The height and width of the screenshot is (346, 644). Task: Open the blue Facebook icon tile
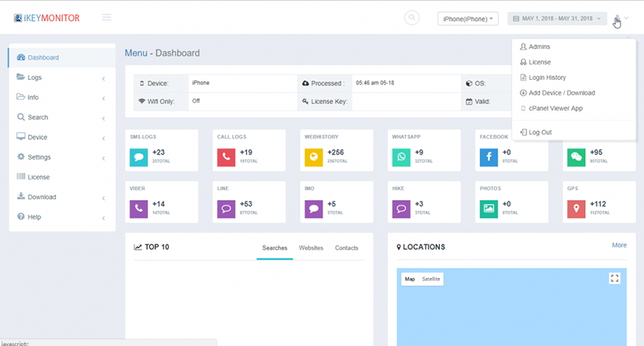(x=489, y=157)
